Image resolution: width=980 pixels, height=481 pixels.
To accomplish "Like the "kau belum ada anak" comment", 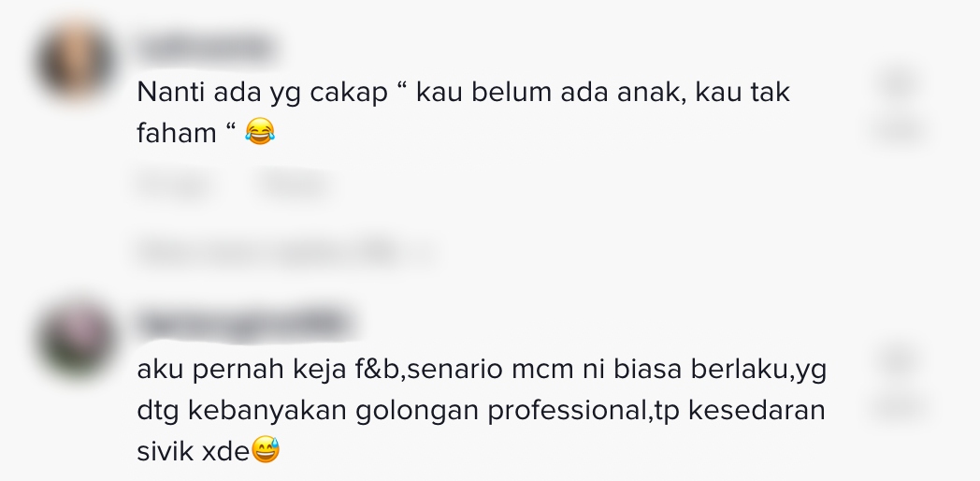I will coord(898,84).
